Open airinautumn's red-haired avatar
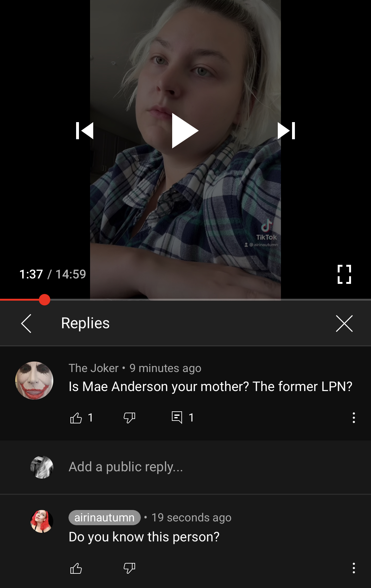The image size is (371, 588). pyautogui.click(x=42, y=521)
